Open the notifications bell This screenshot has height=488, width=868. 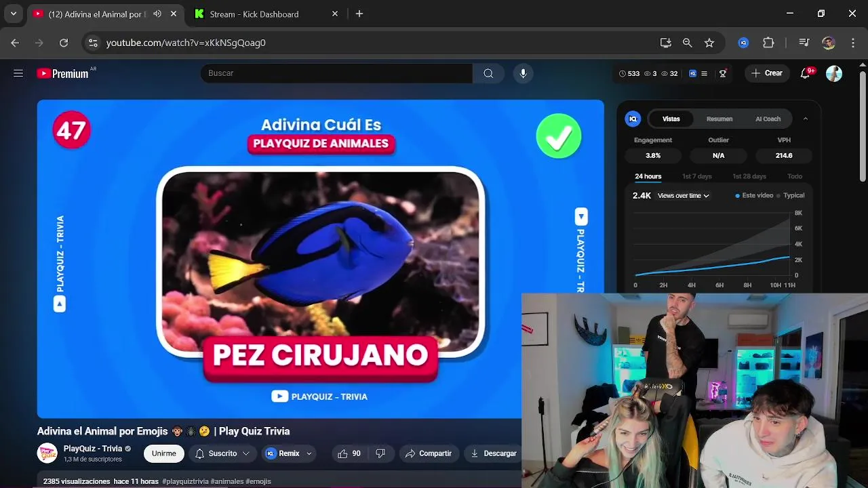[x=805, y=73]
